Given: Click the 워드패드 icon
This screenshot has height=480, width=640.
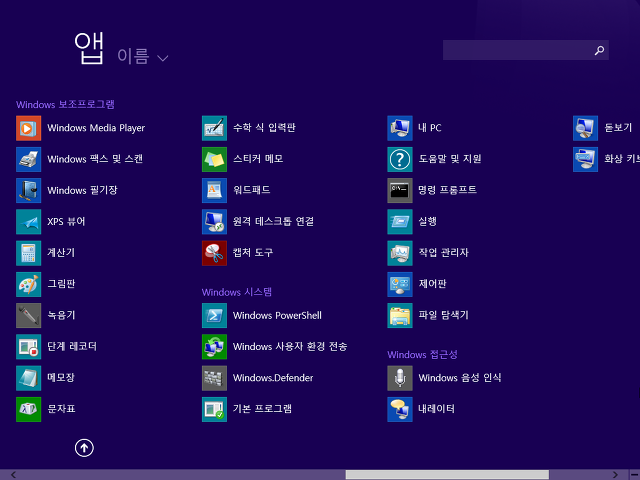Looking at the screenshot, I should point(214,190).
